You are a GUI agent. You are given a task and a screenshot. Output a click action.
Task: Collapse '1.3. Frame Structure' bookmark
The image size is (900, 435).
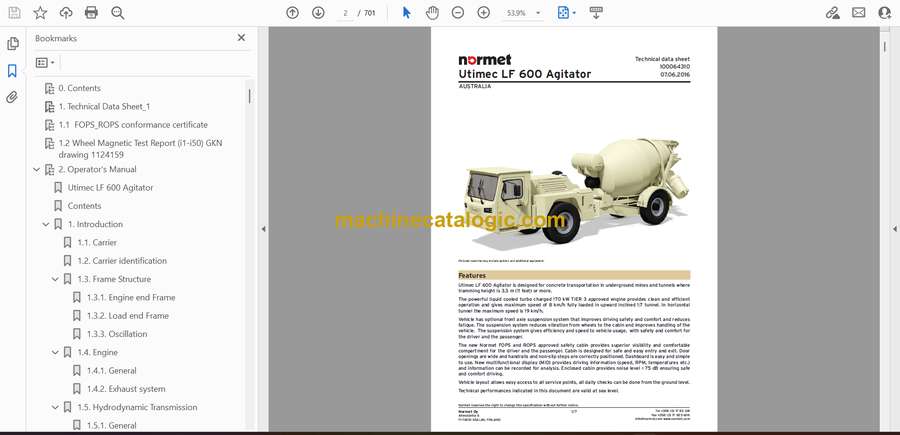tap(55, 279)
